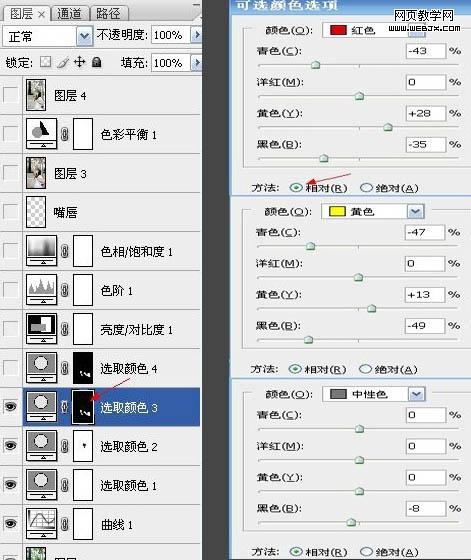This screenshot has height=560, width=471.
Task: Click the 色彩平衡 1 adjustment layer icon
Action: point(41,134)
